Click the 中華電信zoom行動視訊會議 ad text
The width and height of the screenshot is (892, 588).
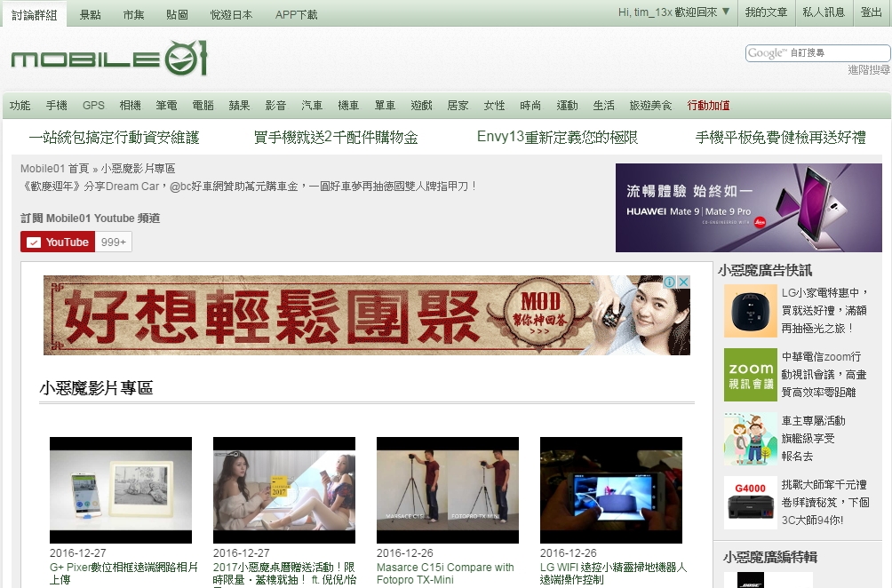824,374
